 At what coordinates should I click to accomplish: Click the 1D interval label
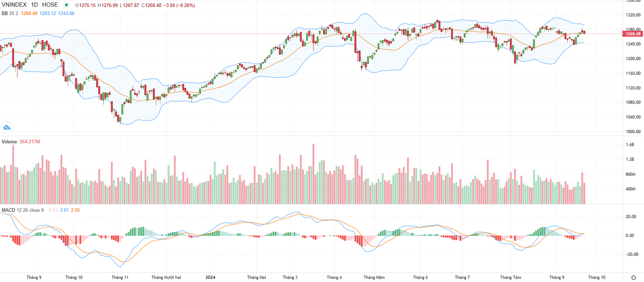[x=34, y=5]
